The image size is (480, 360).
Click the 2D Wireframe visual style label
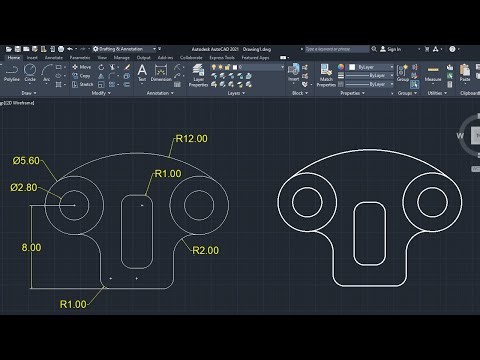tap(19, 103)
